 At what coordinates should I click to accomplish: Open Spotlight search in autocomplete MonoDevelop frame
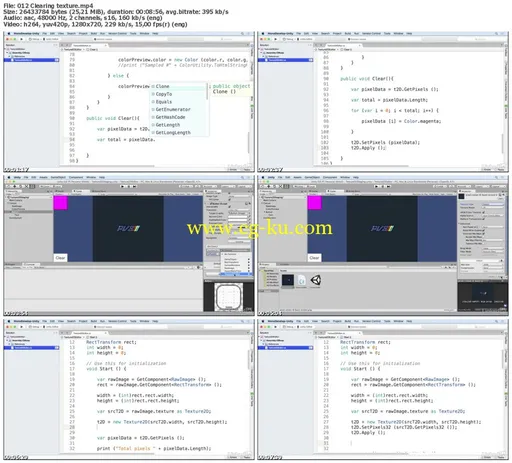tap(242, 33)
